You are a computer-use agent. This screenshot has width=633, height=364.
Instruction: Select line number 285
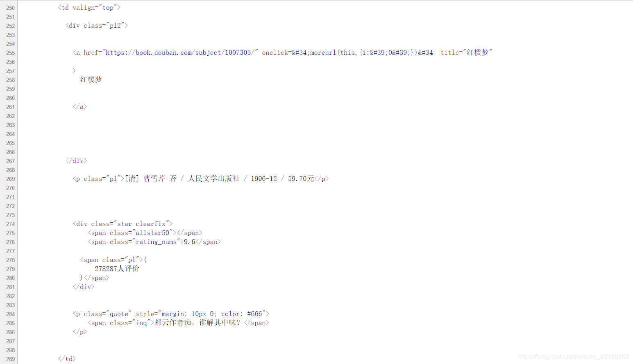(x=10, y=323)
